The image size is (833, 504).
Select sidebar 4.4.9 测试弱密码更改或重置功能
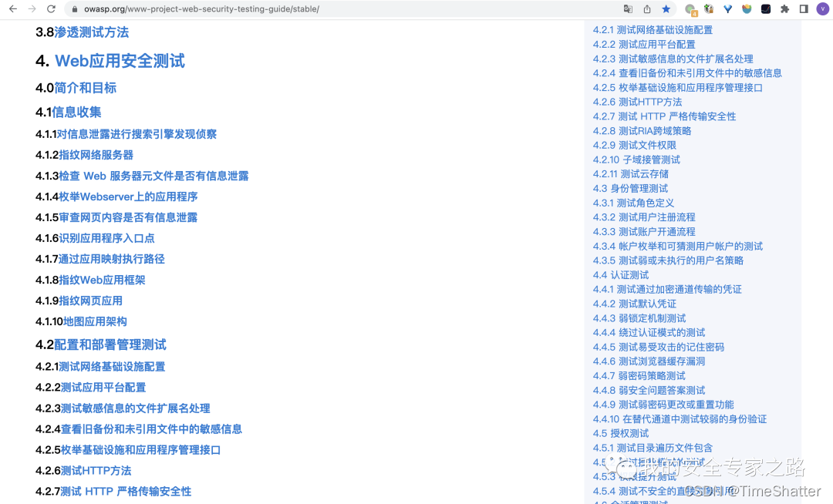[663, 405]
